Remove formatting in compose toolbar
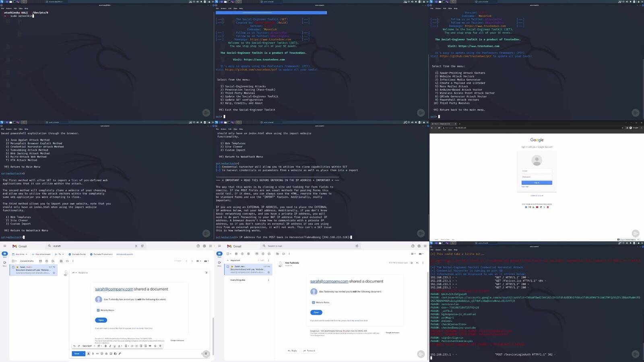Viewport: 644px width, 362px height. click(160, 346)
